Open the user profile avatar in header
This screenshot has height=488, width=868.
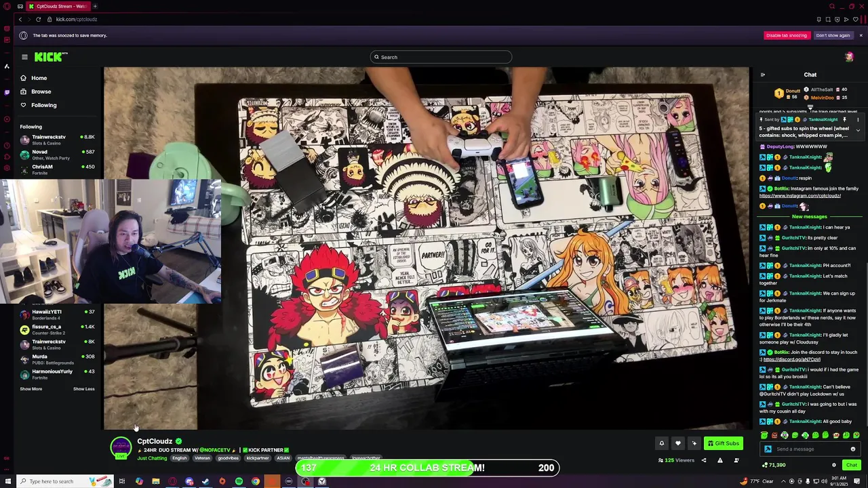[848, 57]
